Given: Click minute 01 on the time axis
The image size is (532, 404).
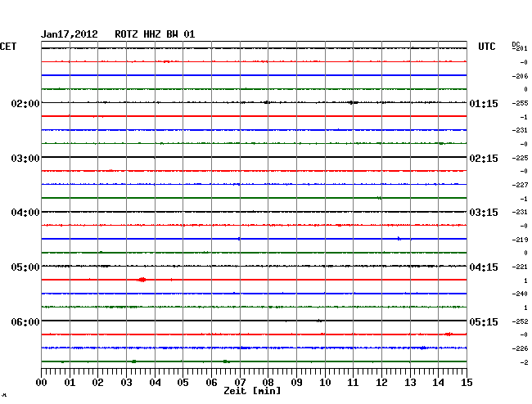Looking at the screenshot, I should coord(70,383).
